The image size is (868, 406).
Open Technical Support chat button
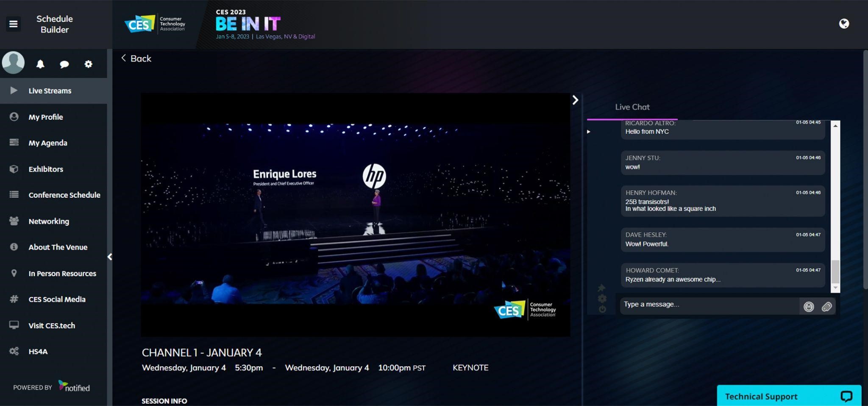[x=788, y=396]
